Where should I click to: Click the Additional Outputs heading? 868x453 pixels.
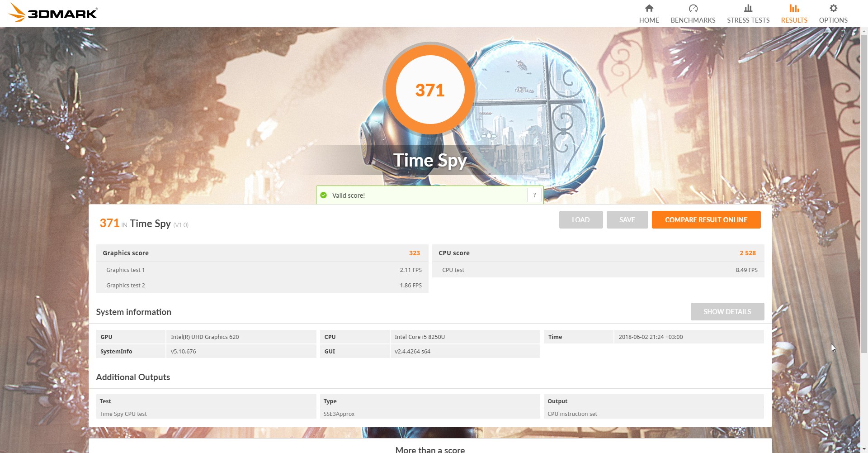pos(133,377)
